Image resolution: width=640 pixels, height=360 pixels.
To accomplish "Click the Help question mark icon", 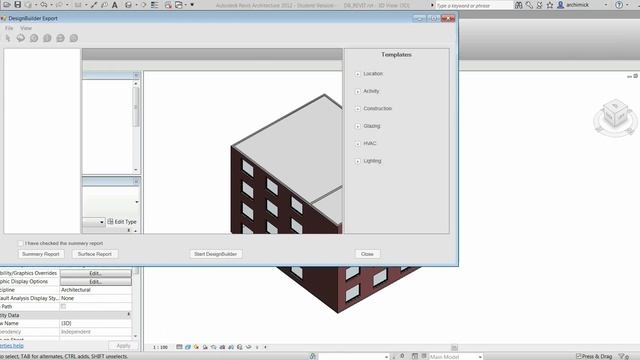I will click(x=619, y=5).
